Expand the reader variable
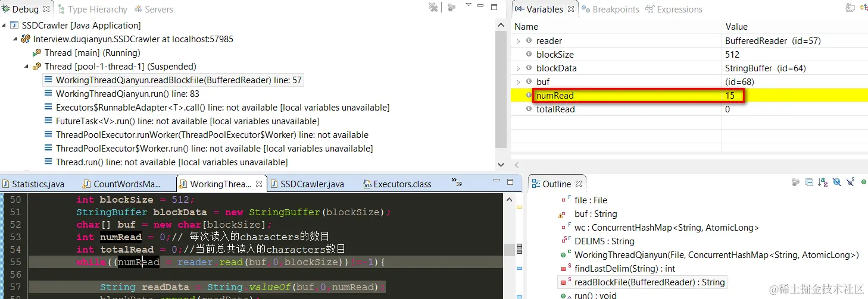Viewport: 868px width, 299px height. 518,41
